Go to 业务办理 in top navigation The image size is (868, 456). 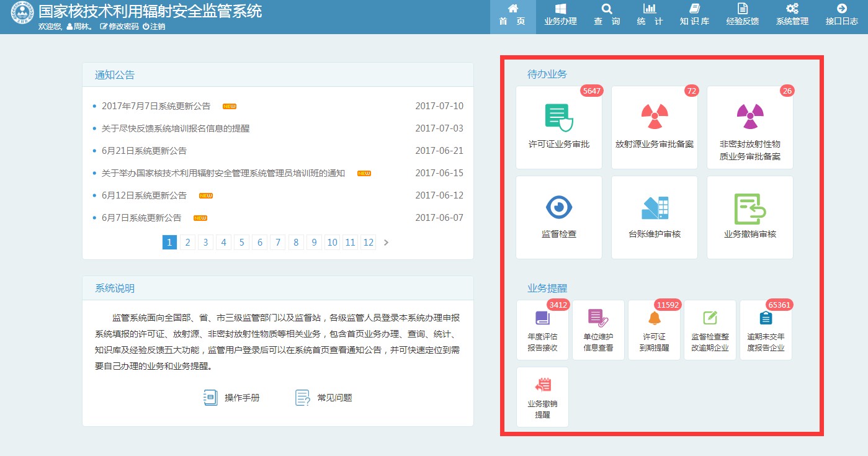[560, 16]
